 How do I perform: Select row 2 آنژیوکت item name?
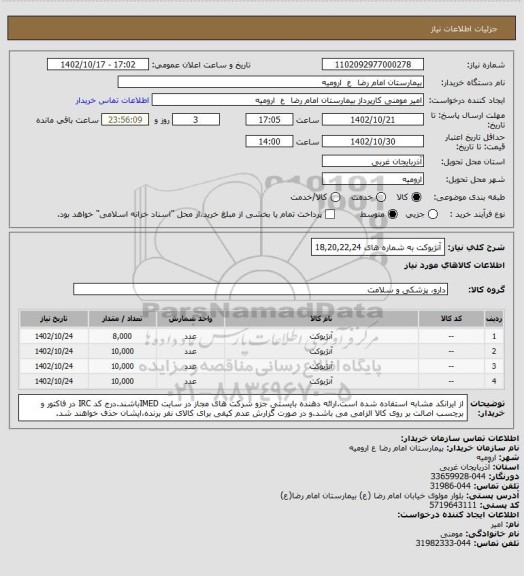321,352
